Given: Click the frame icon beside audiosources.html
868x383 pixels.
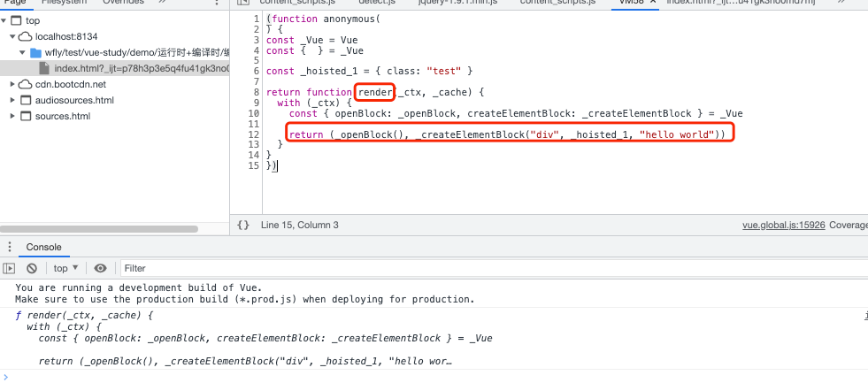Looking at the screenshot, I should tap(26, 101).
